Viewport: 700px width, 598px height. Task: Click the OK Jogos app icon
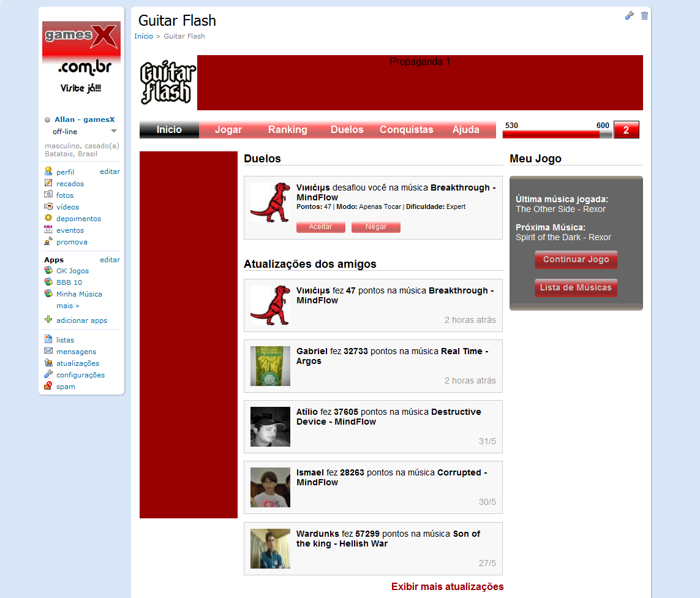point(48,270)
